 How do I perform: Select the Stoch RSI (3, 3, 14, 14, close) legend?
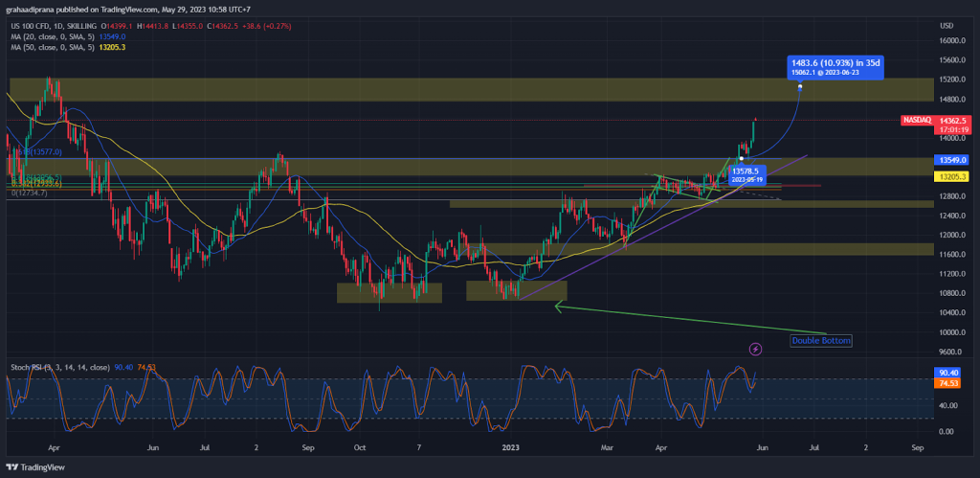click(x=60, y=367)
